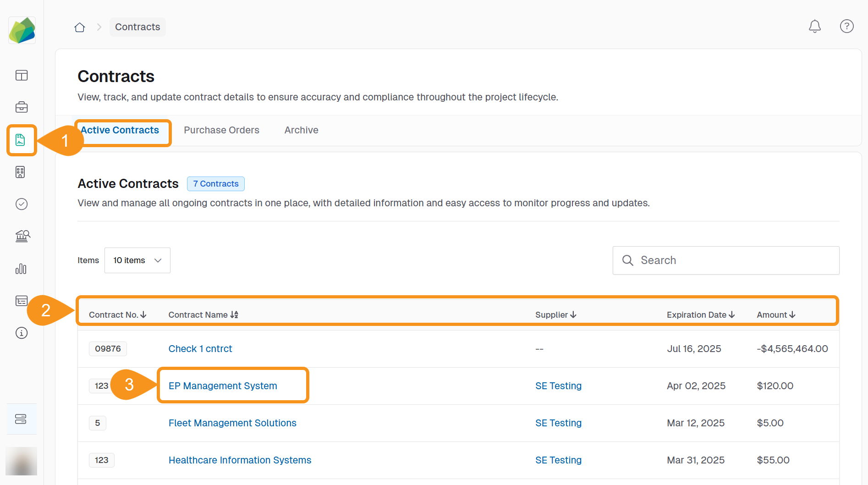
Task: Switch to the Archive tab
Action: pos(301,130)
